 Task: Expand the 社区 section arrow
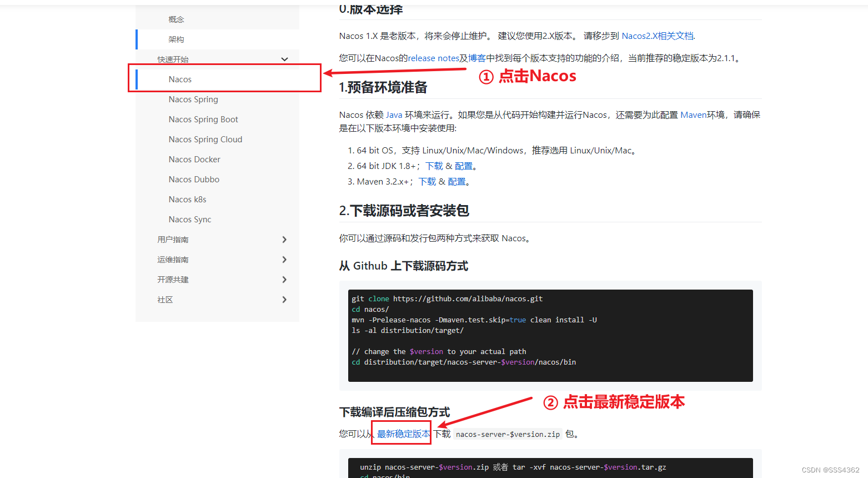point(284,300)
